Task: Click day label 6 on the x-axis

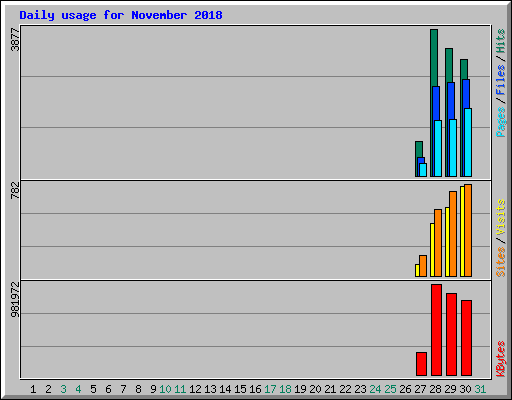Action: [108, 389]
